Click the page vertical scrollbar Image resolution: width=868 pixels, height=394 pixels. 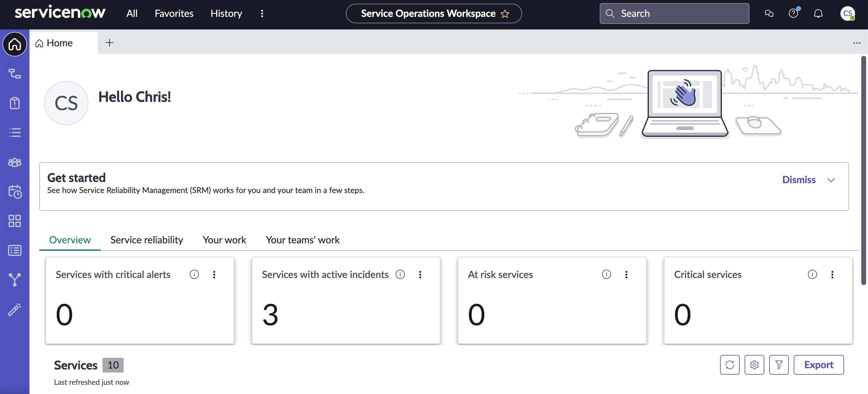tap(863, 170)
